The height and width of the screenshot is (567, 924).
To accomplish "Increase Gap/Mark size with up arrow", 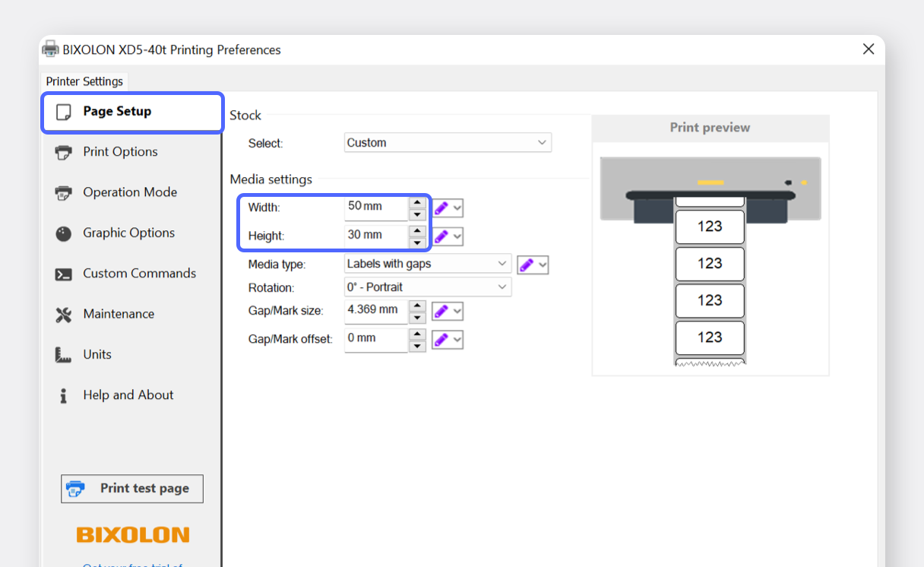I will click(416, 306).
